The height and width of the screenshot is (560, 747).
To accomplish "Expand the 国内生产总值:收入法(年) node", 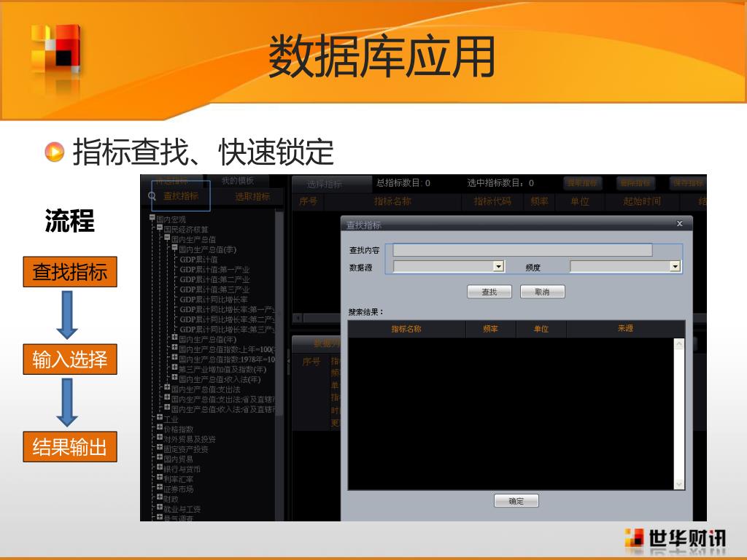I will pos(175,378).
